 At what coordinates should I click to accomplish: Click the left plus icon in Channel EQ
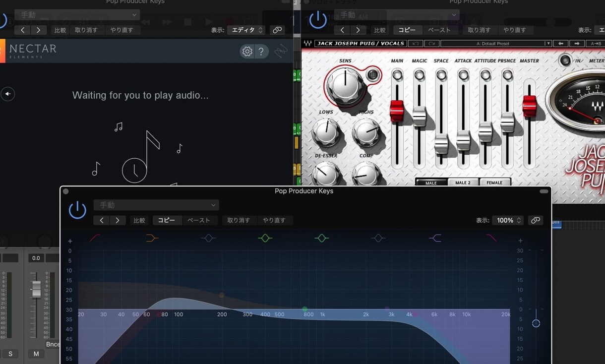(70, 241)
